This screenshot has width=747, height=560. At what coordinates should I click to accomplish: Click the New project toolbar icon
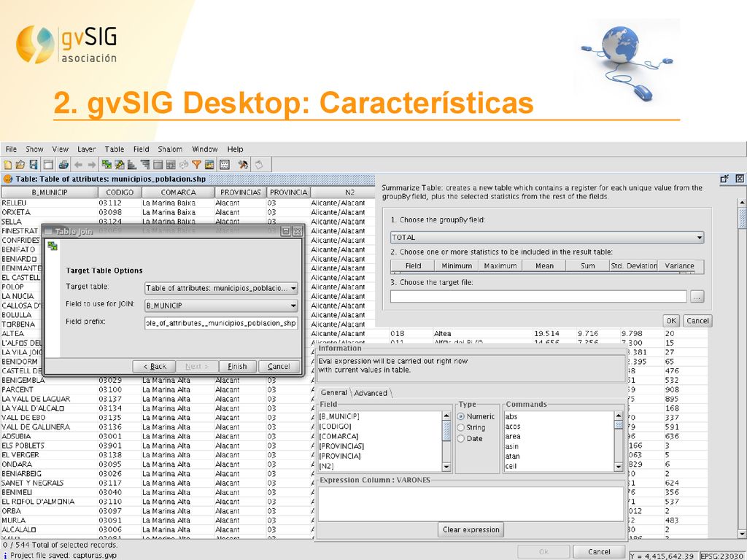tap(7, 165)
